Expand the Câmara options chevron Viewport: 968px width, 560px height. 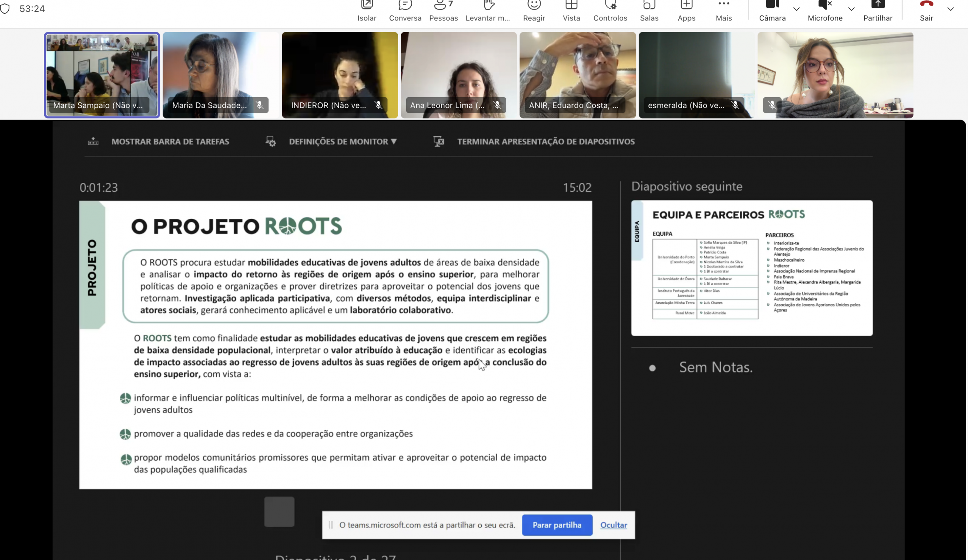coord(796,9)
